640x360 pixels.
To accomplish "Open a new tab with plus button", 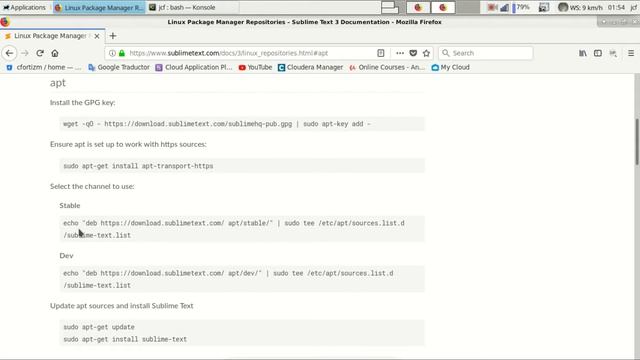I will (x=113, y=36).
